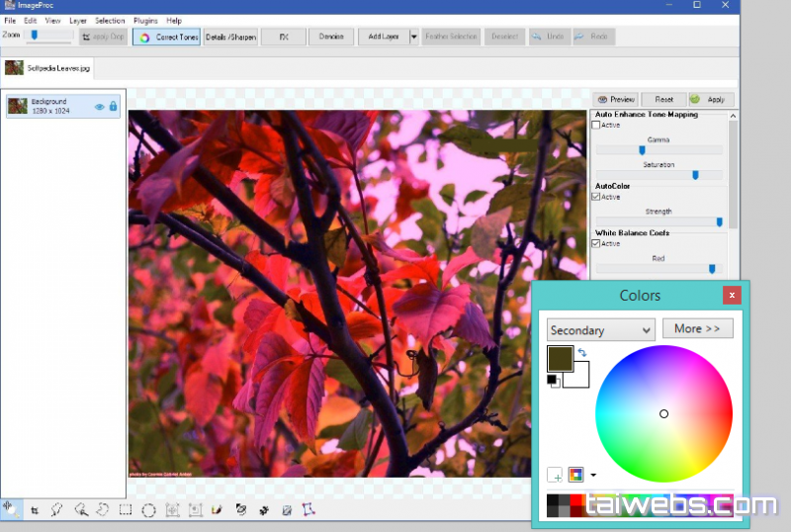The height and width of the screenshot is (532, 791).
Task: Open the Selection menu
Action: point(110,20)
